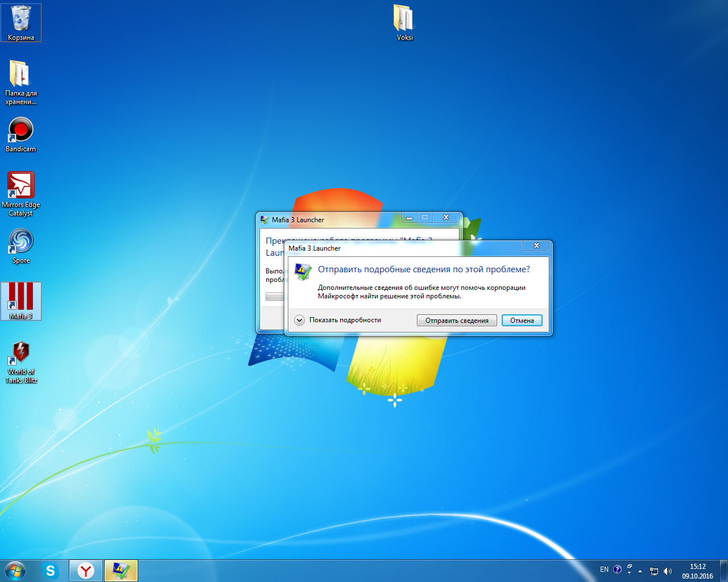Viewport: 728px width, 582px height.
Task: Select the Voksi folder on the desktop
Action: (x=404, y=23)
